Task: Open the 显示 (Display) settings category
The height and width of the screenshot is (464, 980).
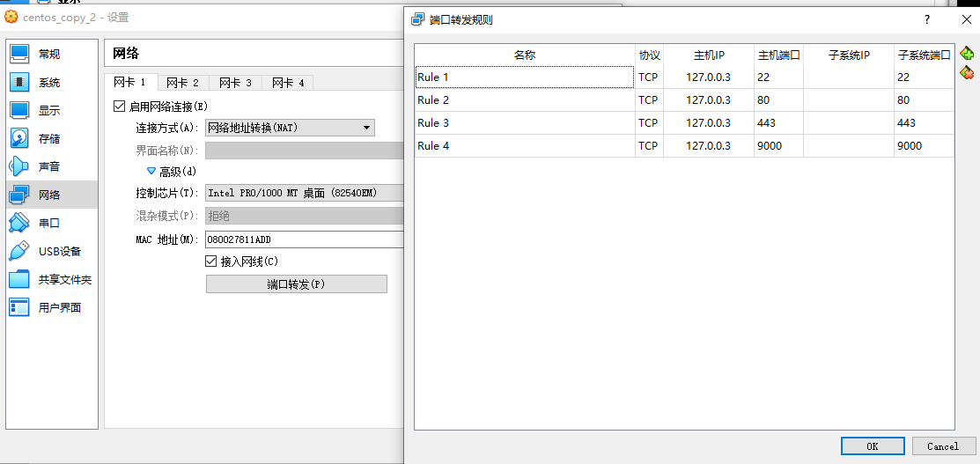Action: (x=49, y=111)
